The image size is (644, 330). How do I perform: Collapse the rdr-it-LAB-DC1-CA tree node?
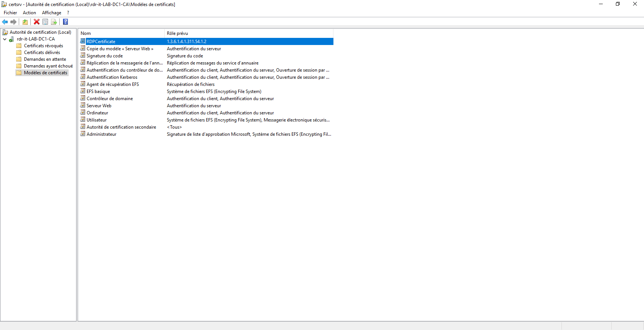coord(5,39)
